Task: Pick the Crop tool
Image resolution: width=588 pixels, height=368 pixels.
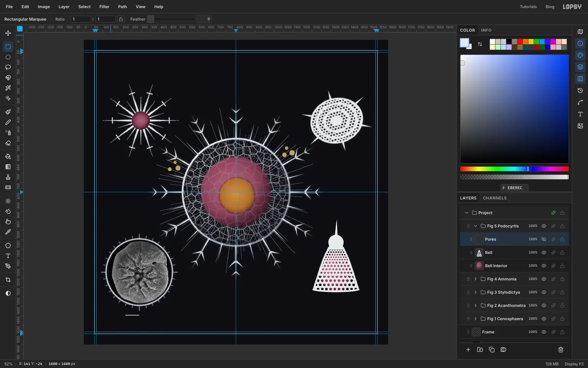Action: 8,280
